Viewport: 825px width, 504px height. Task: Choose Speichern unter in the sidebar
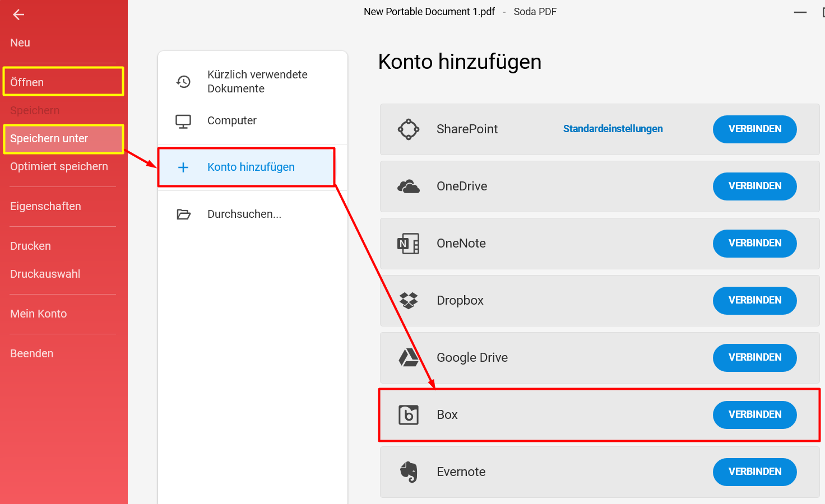click(63, 139)
